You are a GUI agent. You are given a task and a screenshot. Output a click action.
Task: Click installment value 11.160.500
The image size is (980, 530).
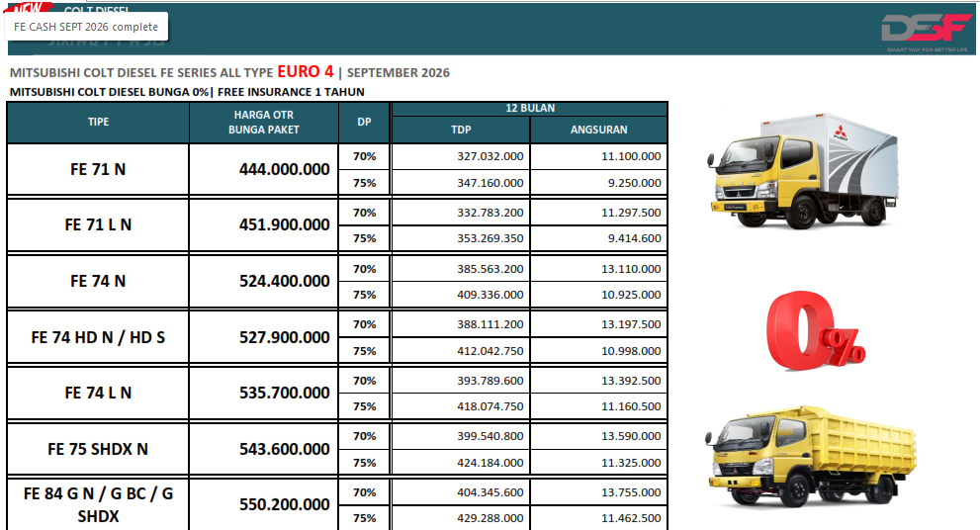tap(631, 406)
